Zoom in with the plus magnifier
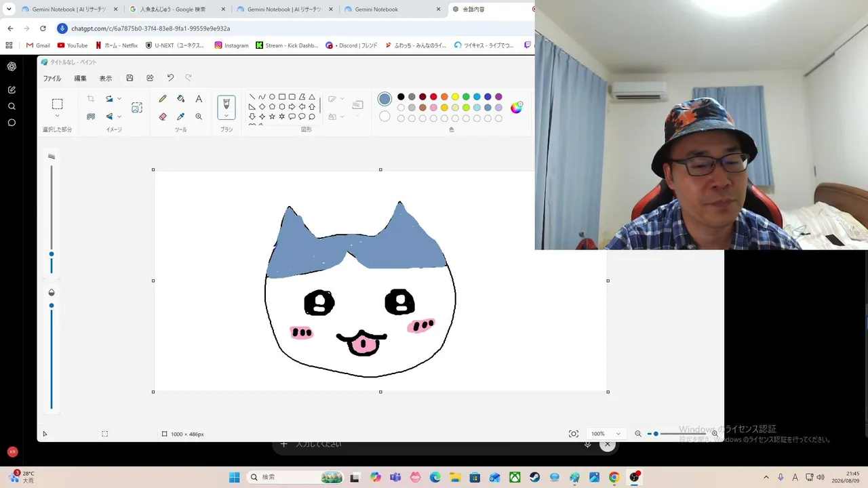The image size is (868, 488). click(x=715, y=434)
